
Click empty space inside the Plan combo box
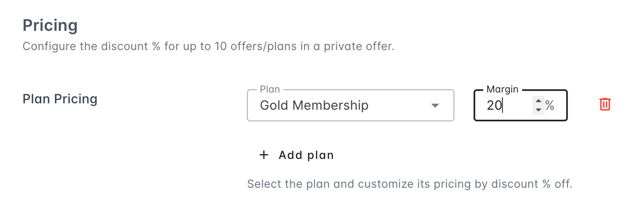(x=399, y=105)
